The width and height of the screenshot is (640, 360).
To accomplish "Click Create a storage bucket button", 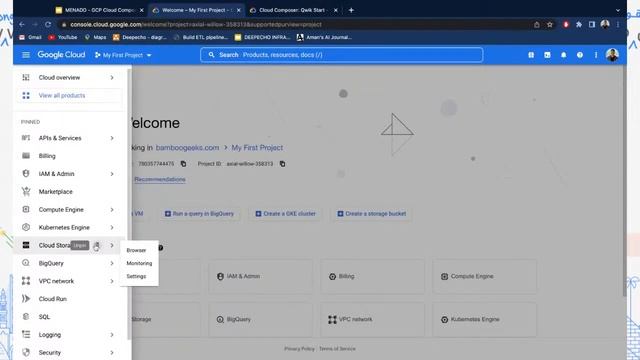I will 371,213.
